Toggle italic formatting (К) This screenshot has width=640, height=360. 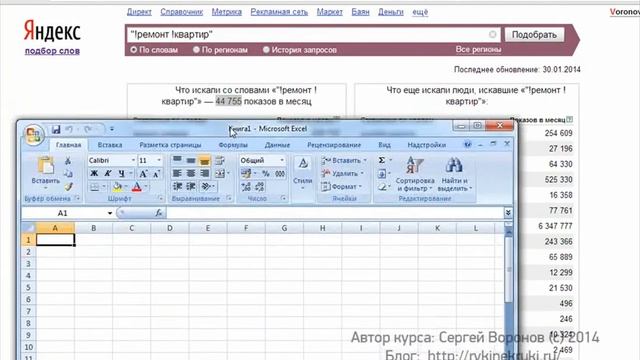click(x=108, y=173)
